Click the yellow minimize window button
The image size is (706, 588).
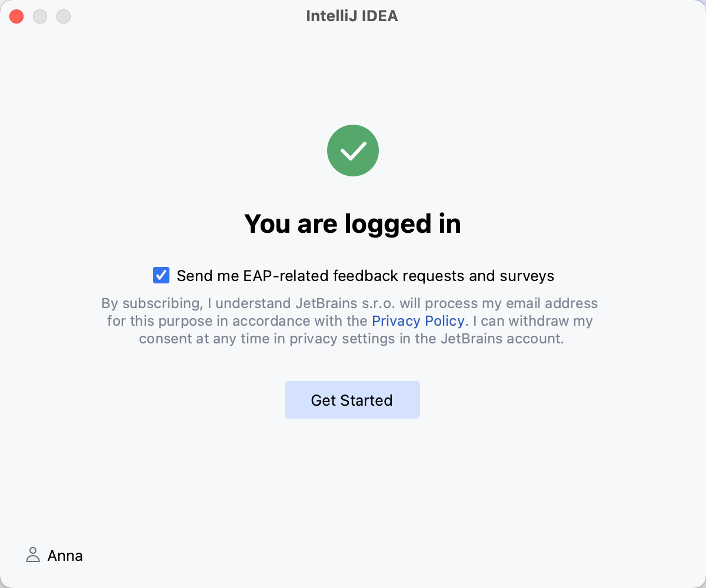click(40, 16)
